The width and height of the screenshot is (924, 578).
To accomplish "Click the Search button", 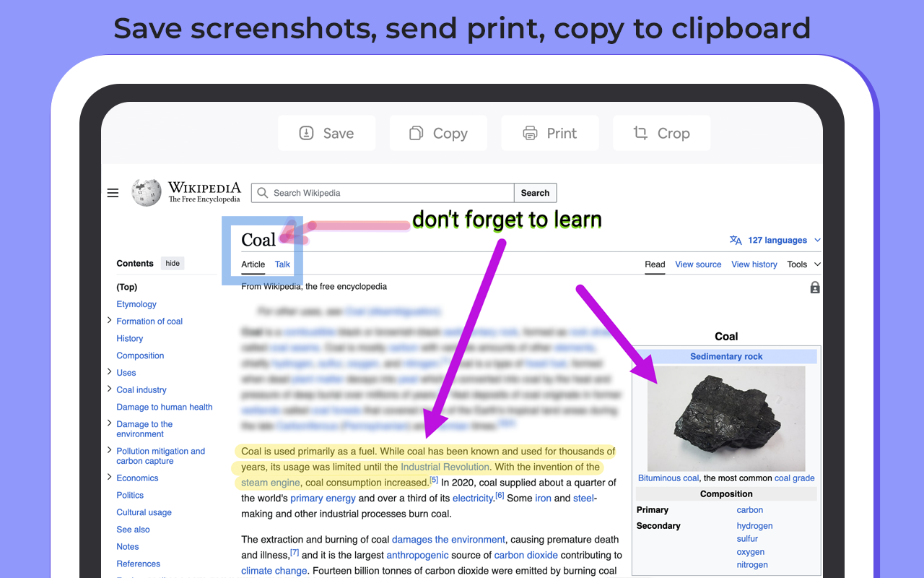I will pyautogui.click(x=535, y=193).
